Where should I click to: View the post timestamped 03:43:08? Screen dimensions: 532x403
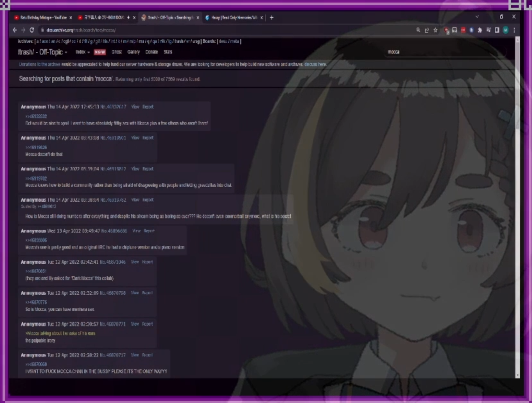click(x=135, y=138)
